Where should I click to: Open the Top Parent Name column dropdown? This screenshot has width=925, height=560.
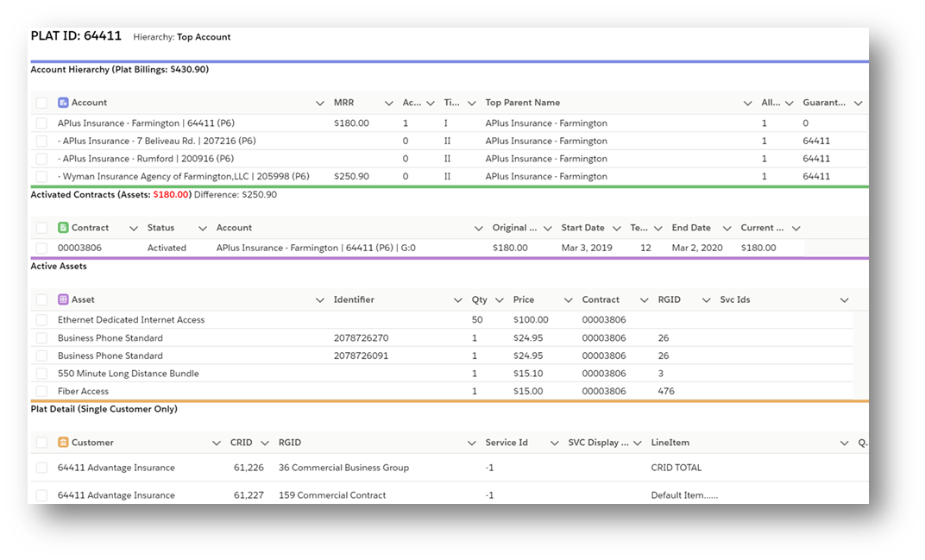748,102
